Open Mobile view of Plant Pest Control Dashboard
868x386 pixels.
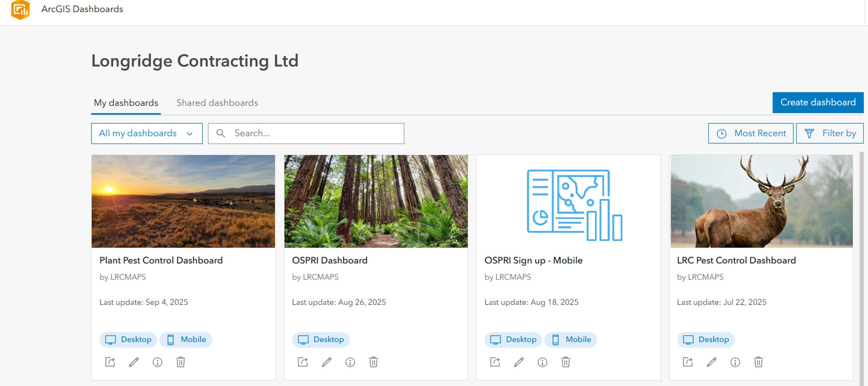point(186,339)
